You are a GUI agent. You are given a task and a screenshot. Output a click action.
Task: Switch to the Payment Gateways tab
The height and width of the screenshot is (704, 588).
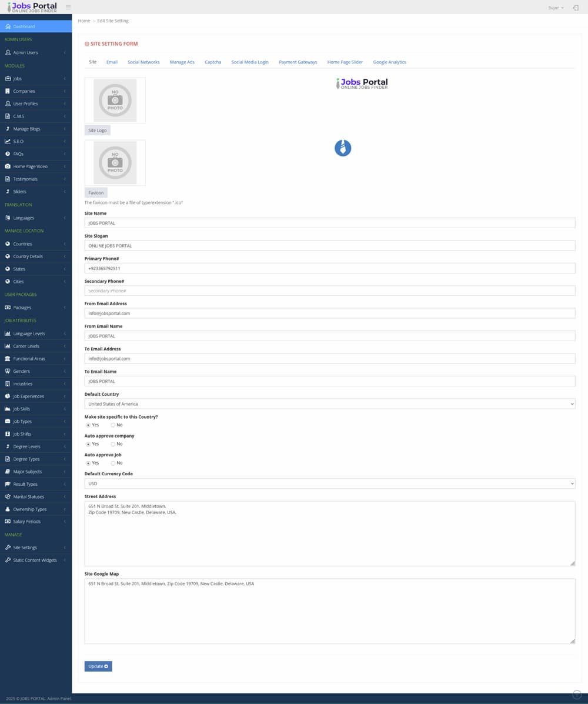[x=298, y=62]
